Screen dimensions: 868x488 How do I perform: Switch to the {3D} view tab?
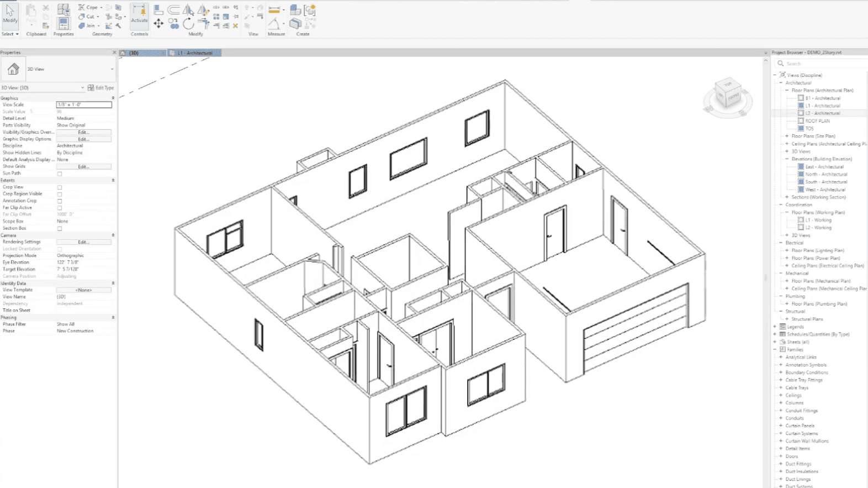coord(143,53)
